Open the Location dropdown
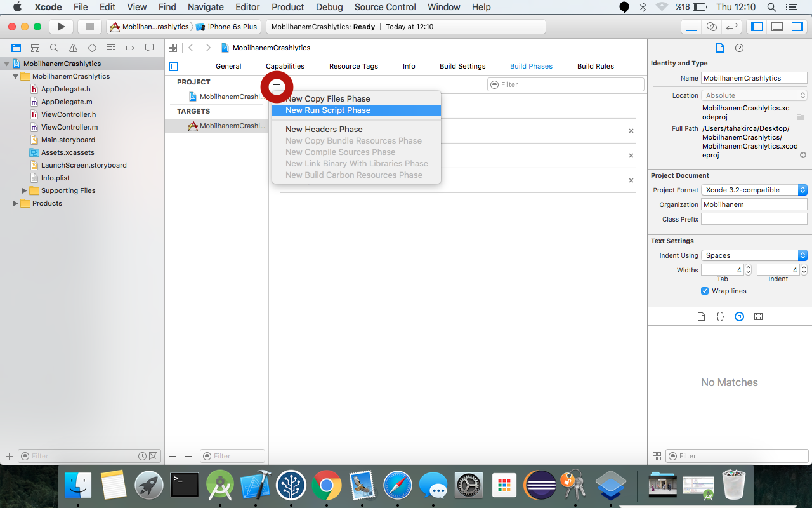Screen dimensions: 812x508 [x=754, y=95]
